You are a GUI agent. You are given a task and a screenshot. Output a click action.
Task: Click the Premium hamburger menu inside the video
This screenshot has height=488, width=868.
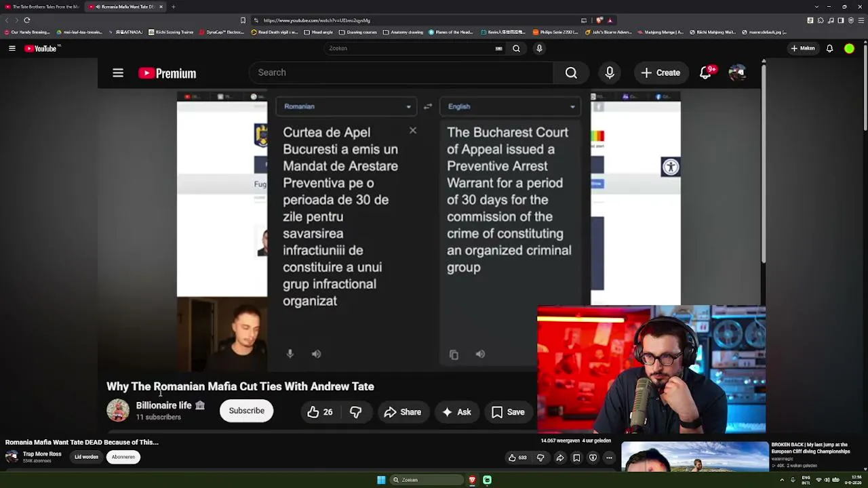[118, 73]
